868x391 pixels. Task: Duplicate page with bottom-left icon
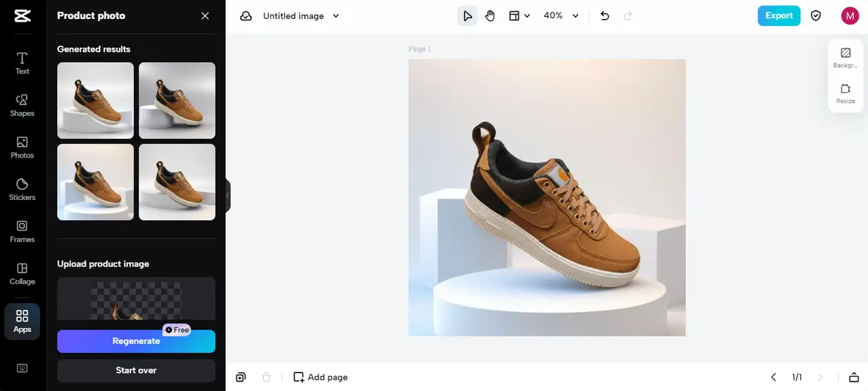point(241,377)
